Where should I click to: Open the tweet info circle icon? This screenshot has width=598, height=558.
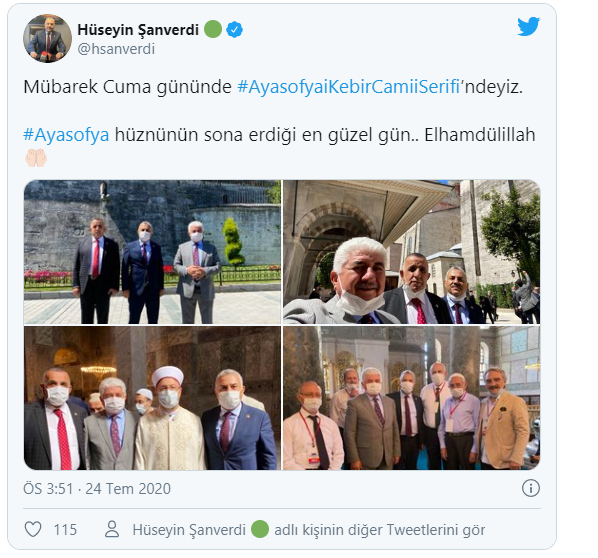click(x=530, y=488)
